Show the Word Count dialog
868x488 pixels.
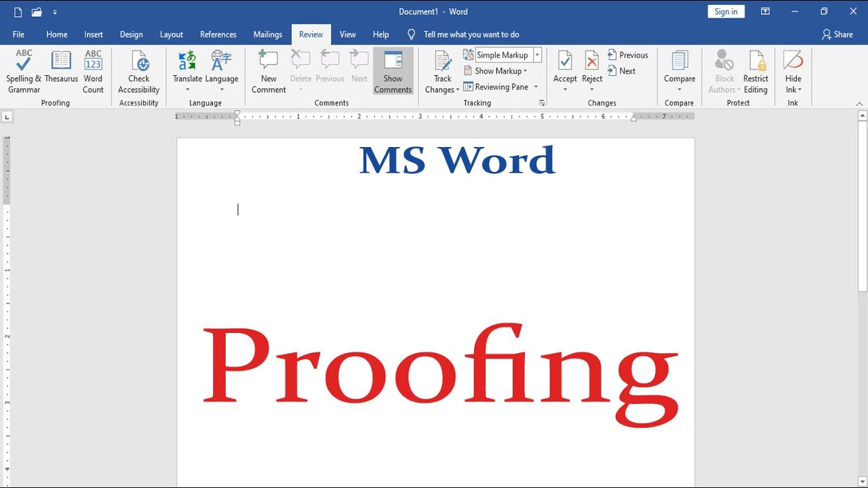coord(93,71)
